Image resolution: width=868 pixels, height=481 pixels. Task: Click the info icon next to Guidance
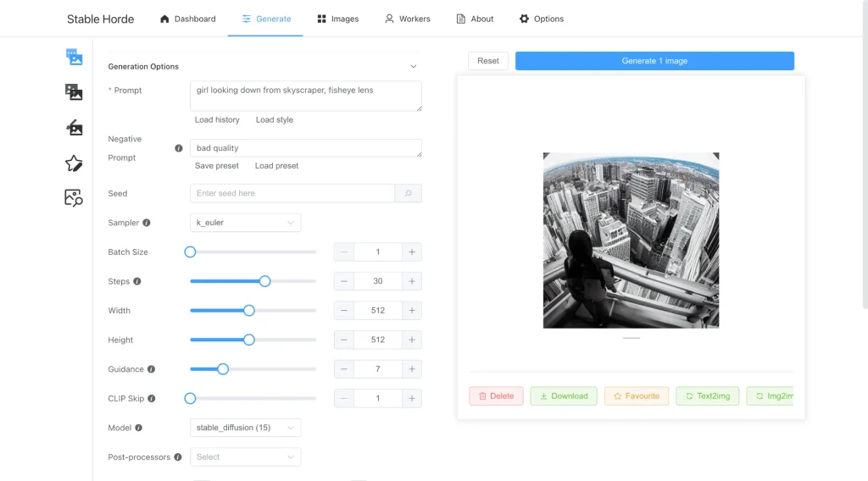point(151,369)
